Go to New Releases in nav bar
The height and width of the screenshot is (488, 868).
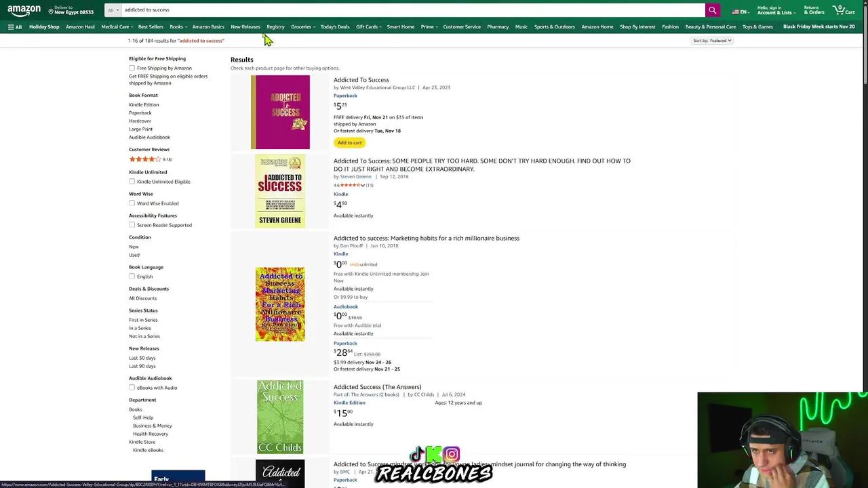click(245, 27)
